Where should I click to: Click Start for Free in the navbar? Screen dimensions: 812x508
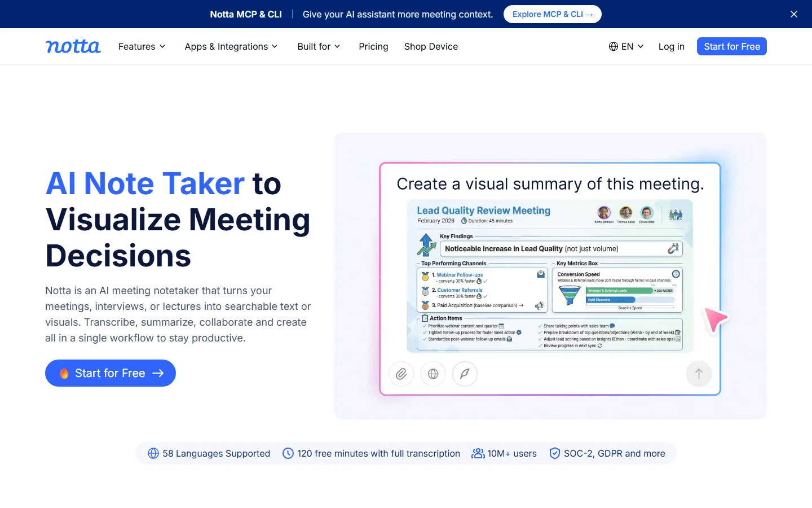point(732,46)
